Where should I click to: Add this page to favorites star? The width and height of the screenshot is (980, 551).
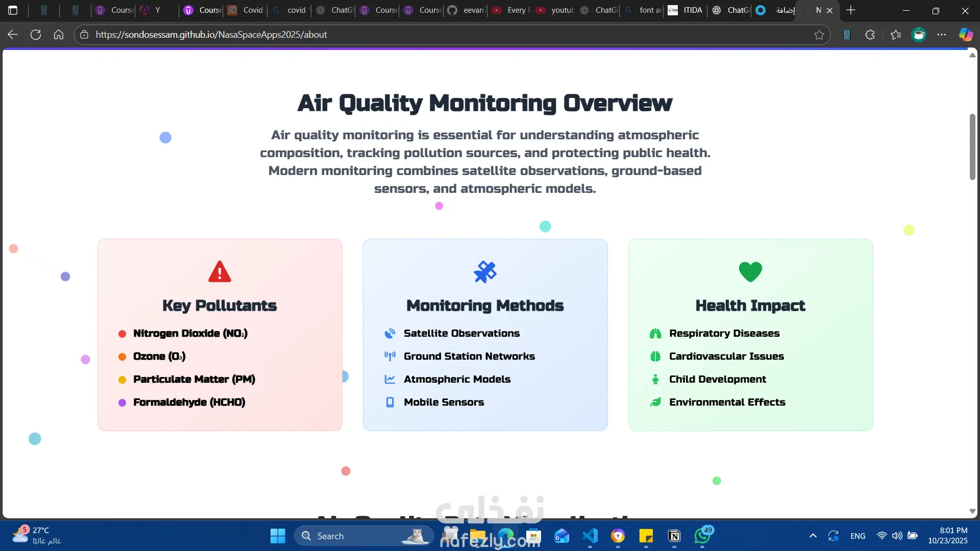click(x=819, y=35)
